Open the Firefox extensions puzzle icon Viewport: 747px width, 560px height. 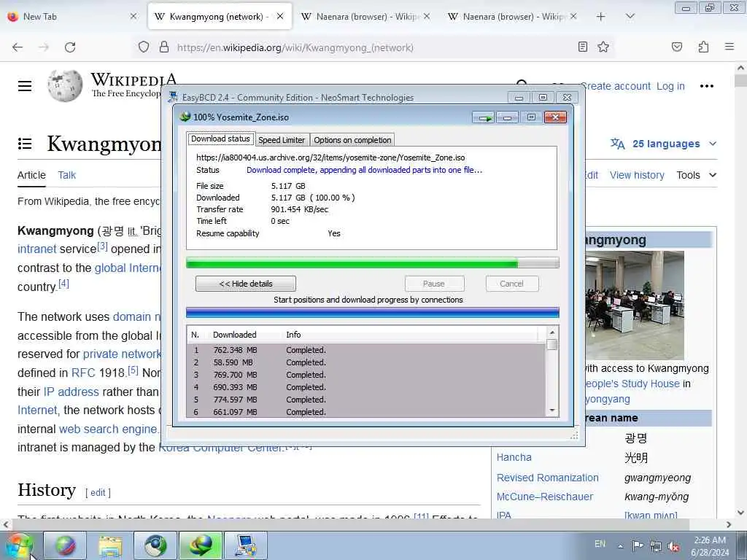tap(703, 47)
